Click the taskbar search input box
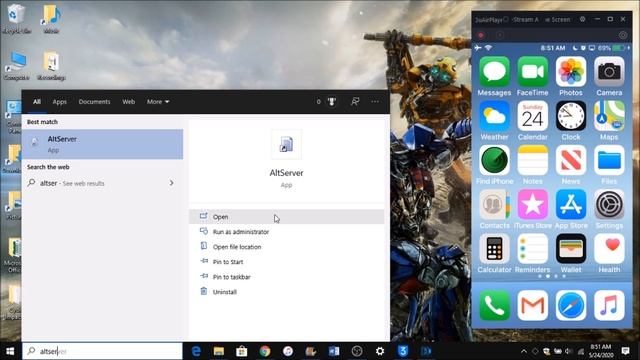640x360 pixels. [102, 351]
